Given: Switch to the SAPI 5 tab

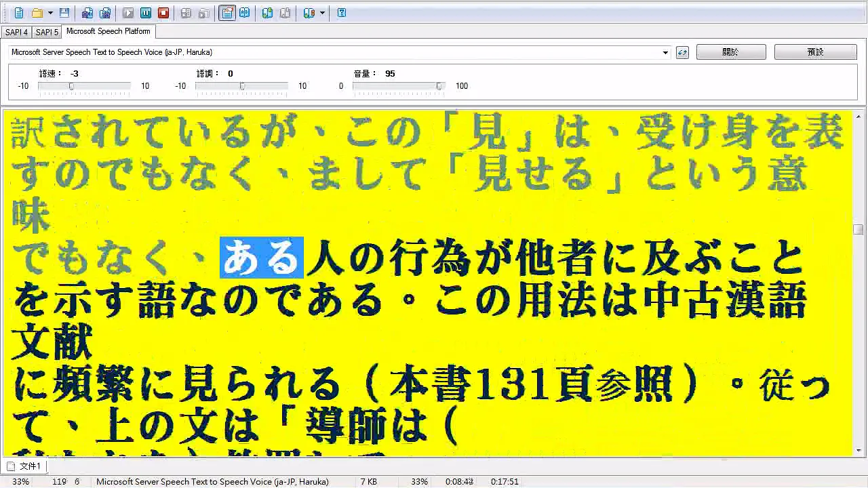Looking at the screenshot, I should 47,32.
